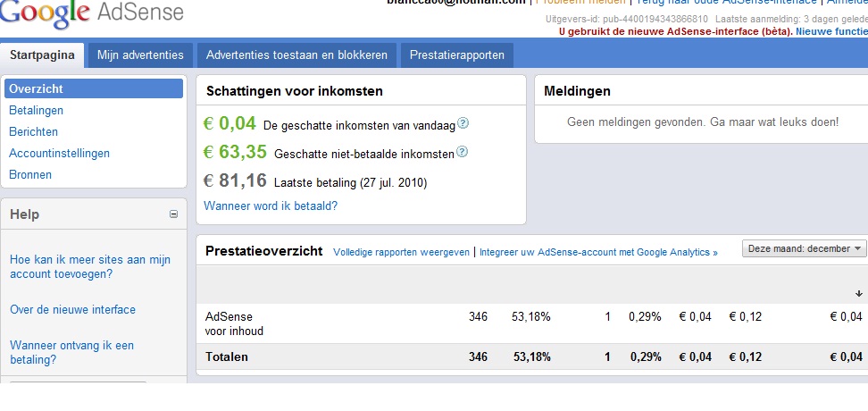Click Volledige rapporten weergeven link

[x=401, y=253]
